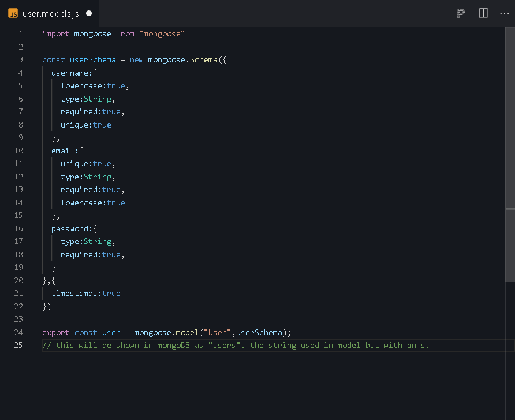The height and width of the screenshot is (420, 515).
Task: Click the "import" keyword on line 1
Action: pos(56,34)
